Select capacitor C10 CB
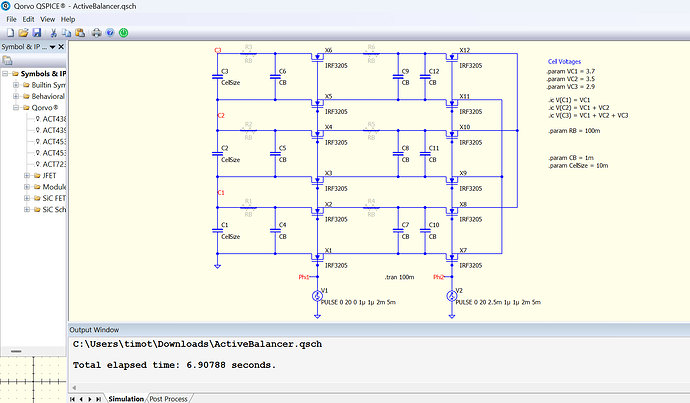This screenshot has width=690, height=403. [425, 231]
